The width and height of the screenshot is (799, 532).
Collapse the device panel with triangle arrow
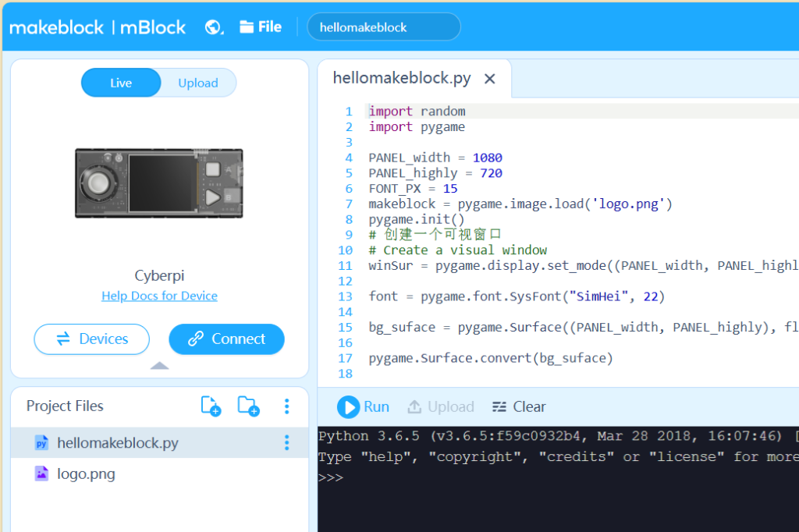pos(159,365)
